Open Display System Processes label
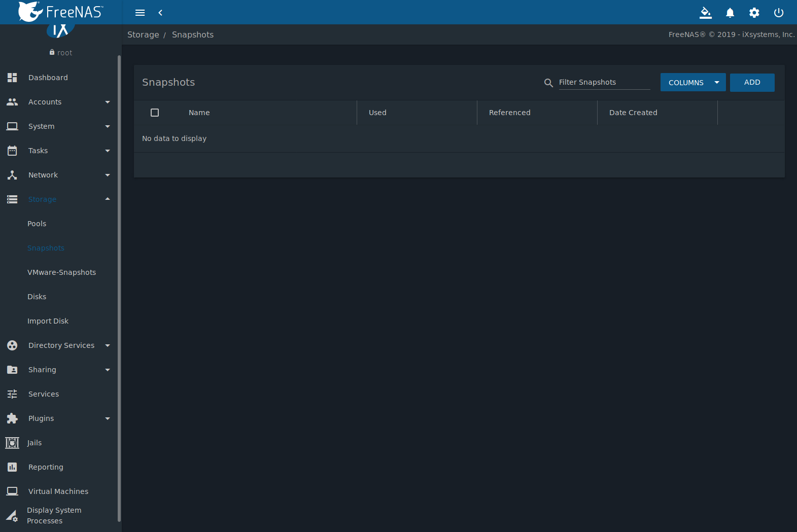The image size is (797, 532). tap(54, 516)
